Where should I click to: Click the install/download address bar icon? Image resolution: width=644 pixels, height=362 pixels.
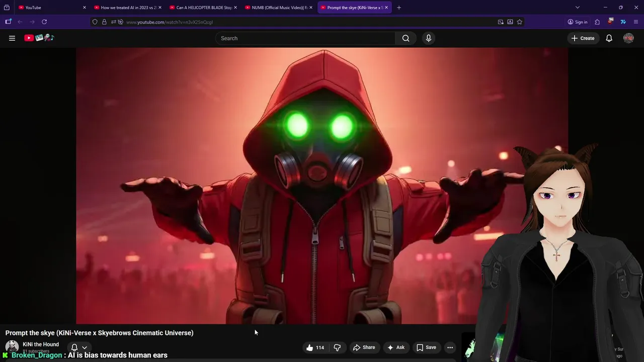click(x=510, y=22)
